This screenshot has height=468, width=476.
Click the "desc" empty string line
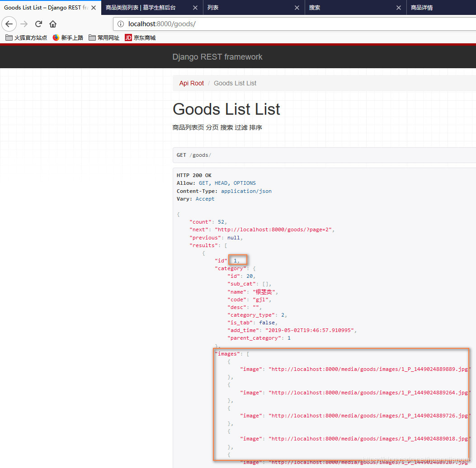(x=244, y=307)
